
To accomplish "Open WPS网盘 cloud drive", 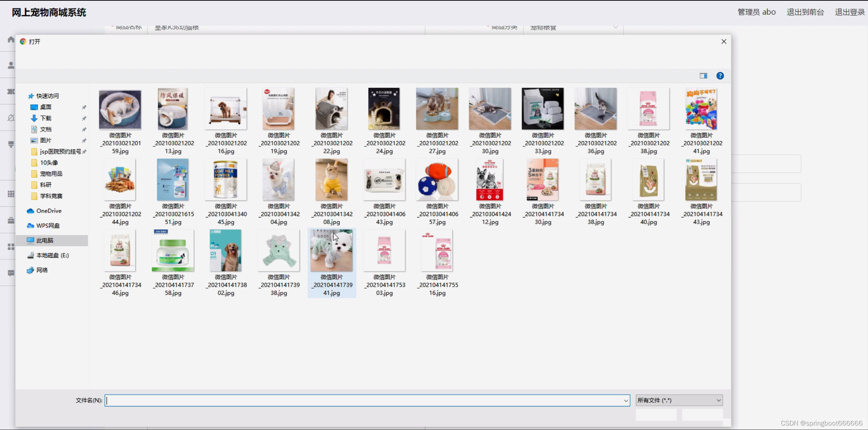I will (x=48, y=226).
